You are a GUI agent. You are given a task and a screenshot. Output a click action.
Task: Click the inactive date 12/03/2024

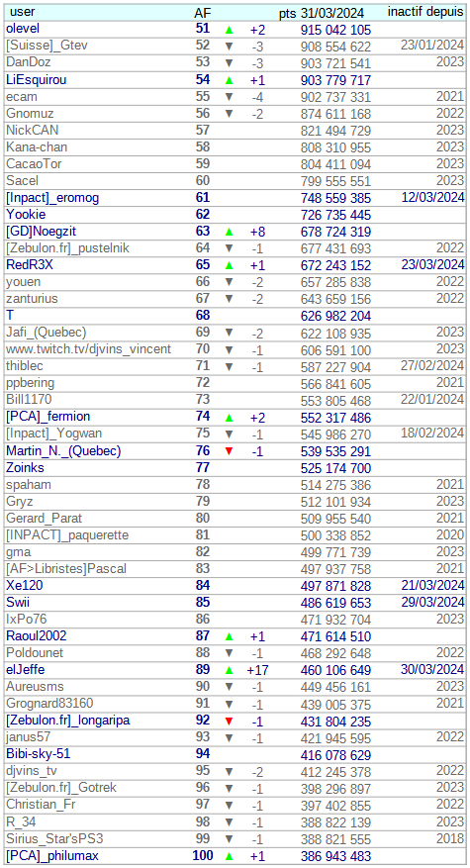click(x=432, y=197)
